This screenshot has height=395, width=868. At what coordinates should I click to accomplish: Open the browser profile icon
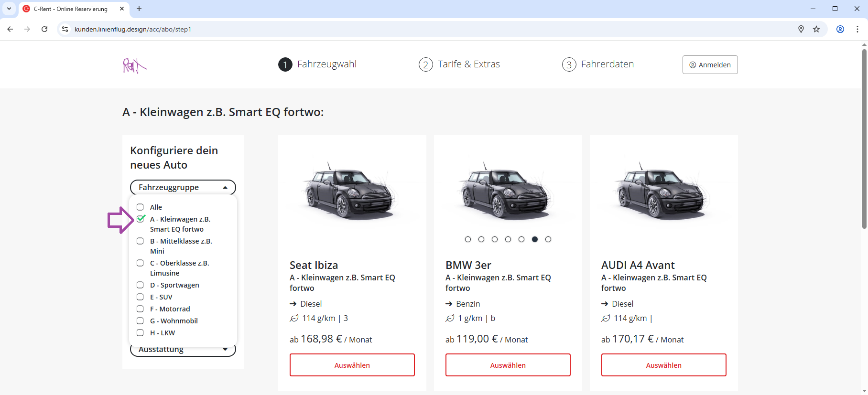point(840,29)
